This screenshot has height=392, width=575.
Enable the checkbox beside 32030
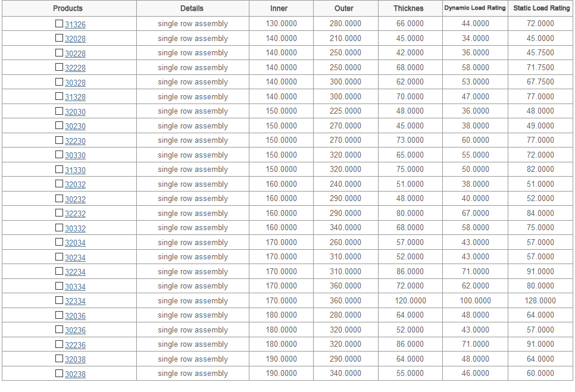click(59, 111)
